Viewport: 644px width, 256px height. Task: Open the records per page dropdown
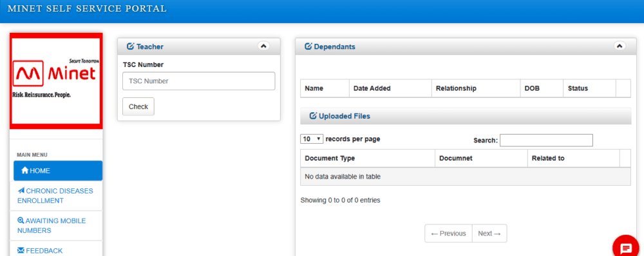(x=312, y=139)
